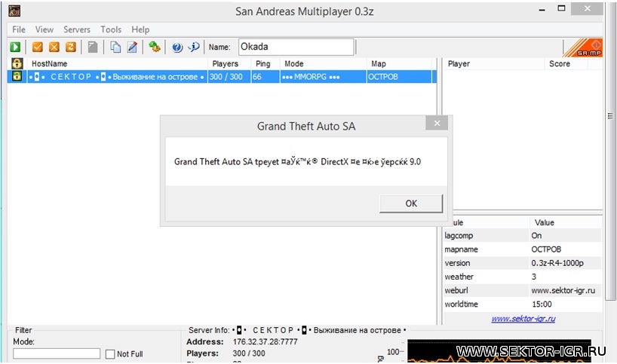Close the Grand Theft Auto SA dialog
617x364 pixels.
[x=437, y=123]
